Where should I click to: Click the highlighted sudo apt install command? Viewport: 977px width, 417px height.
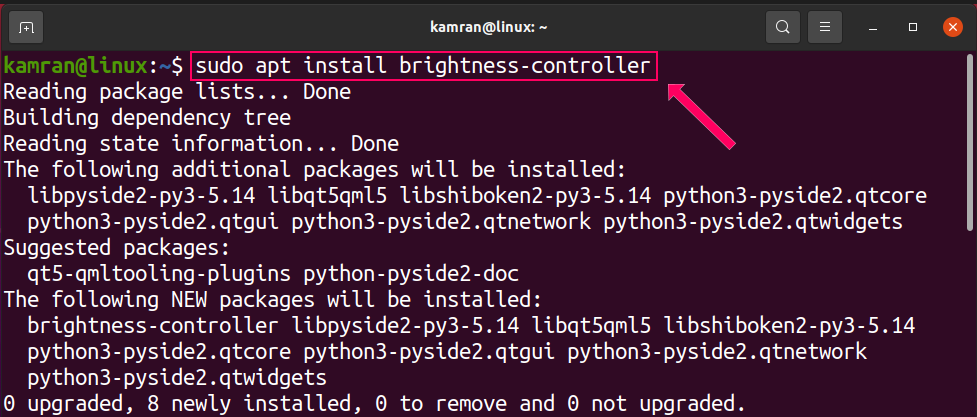click(424, 67)
